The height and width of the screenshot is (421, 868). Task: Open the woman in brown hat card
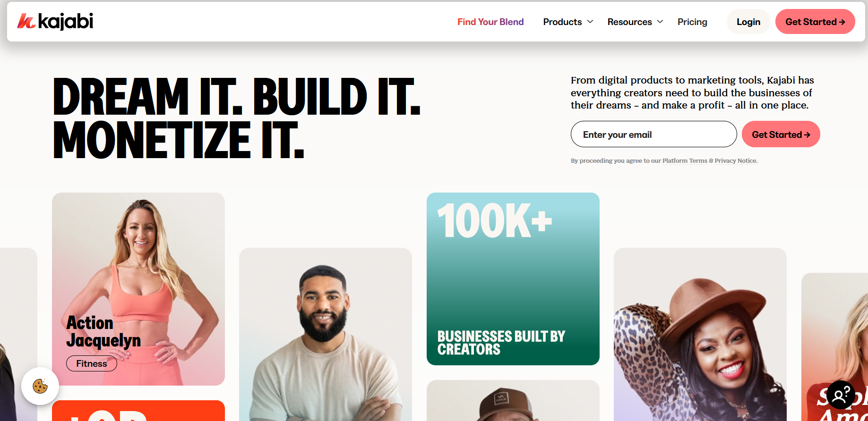[x=700, y=334]
